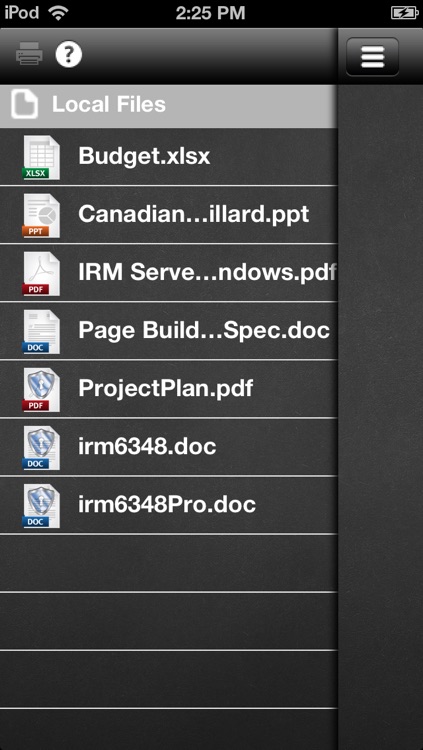Click the IRM Server PDF file icon
This screenshot has width=423, height=750.
(42, 274)
